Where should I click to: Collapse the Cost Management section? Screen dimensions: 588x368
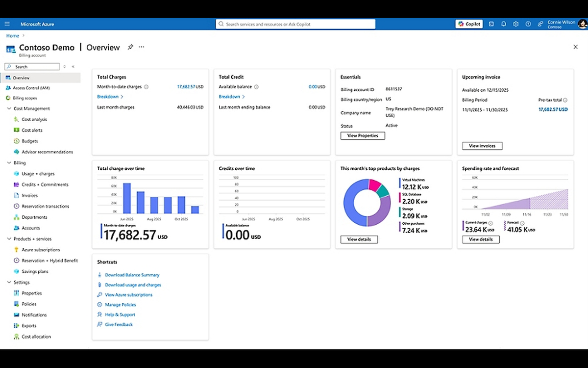[x=9, y=108]
